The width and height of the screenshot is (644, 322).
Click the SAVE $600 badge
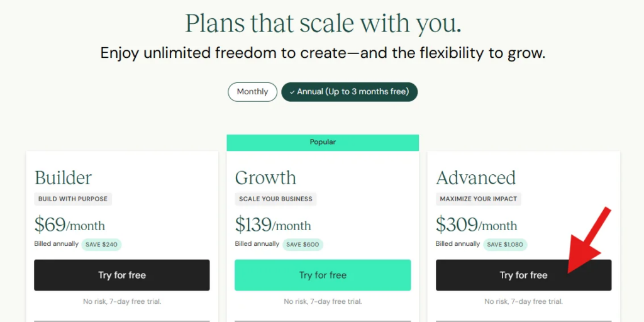302,244
